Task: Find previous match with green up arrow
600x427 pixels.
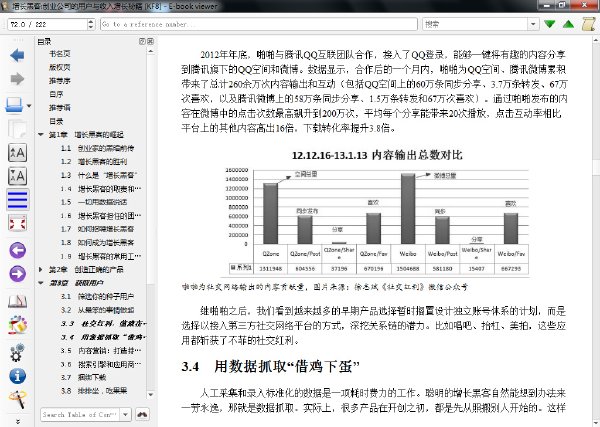Action: coord(569,24)
